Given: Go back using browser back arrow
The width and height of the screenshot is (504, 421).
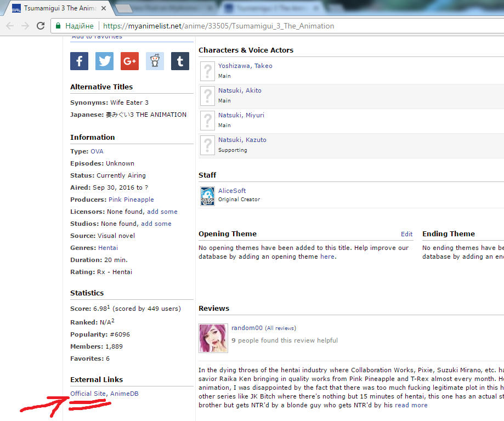Looking at the screenshot, I should point(10,26).
